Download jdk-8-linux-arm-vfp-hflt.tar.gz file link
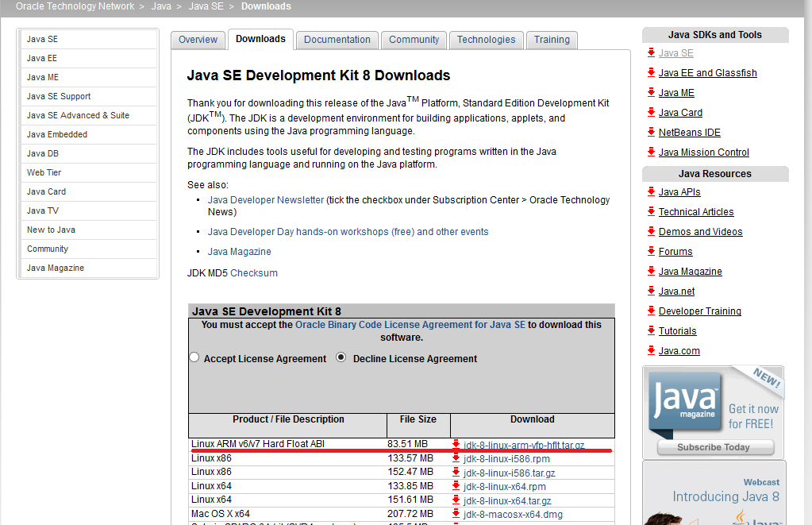This screenshot has width=812, height=525. [x=524, y=445]
